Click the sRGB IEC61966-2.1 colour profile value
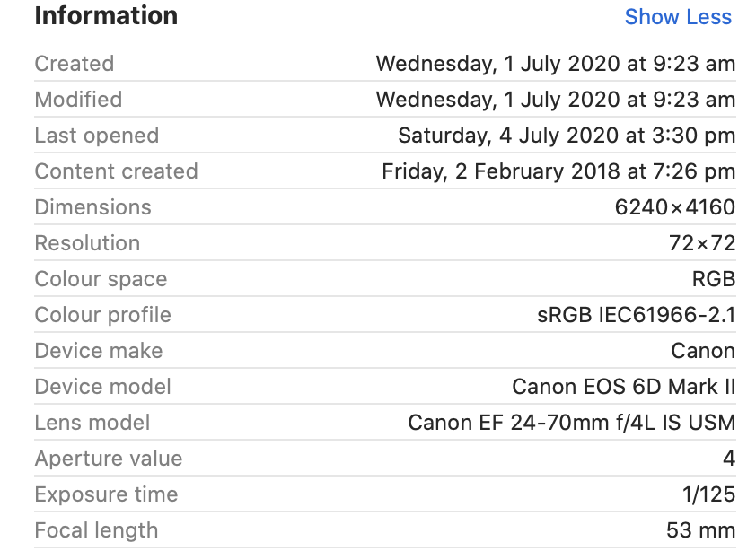756x551 pixels. [636, 315]
